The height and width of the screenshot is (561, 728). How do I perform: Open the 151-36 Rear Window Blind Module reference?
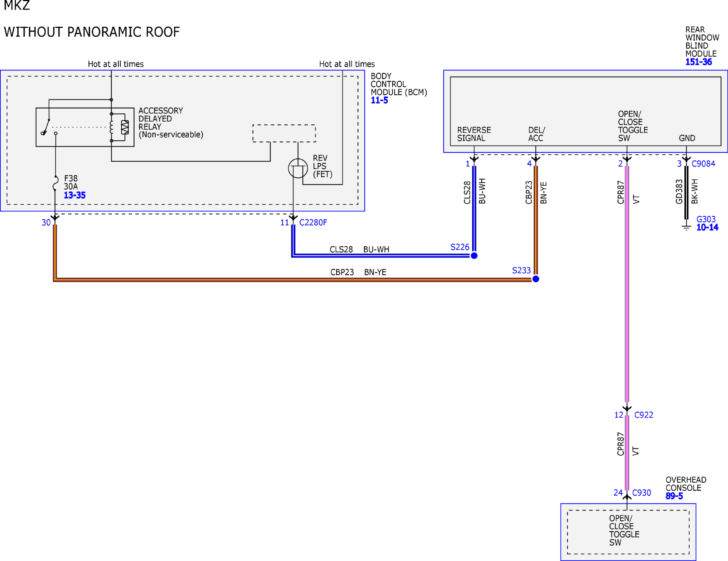tap(699, 62)
